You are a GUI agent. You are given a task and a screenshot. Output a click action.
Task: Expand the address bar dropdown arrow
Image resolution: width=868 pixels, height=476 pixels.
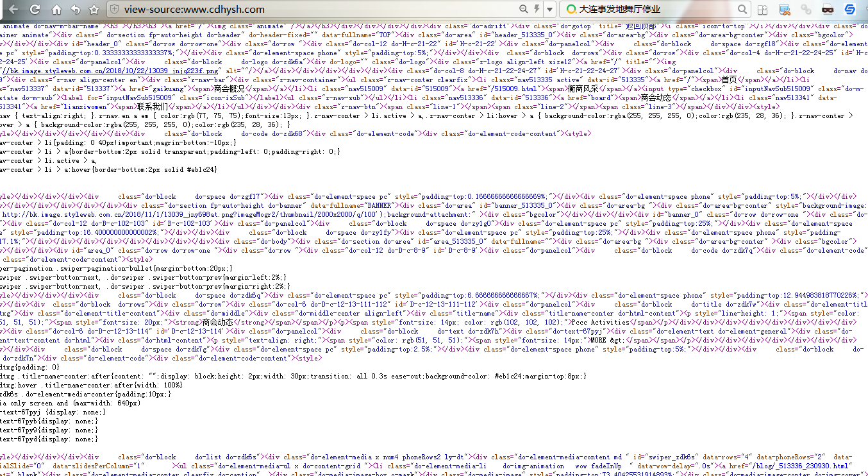(549, 10)
